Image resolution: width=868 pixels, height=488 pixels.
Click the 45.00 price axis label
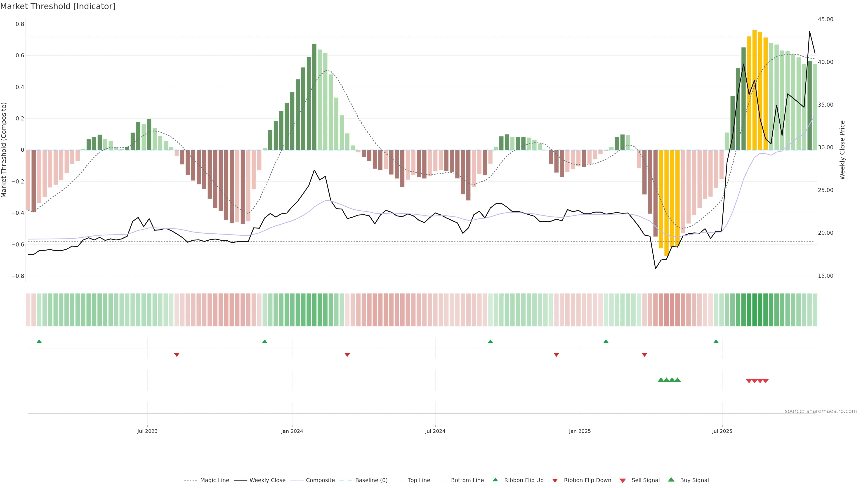tap(825, 19)
